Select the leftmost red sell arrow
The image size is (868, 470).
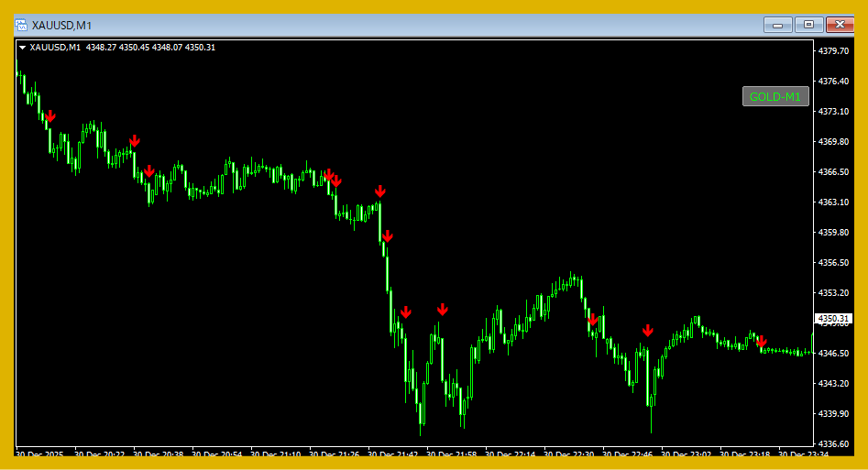[49, 116]
